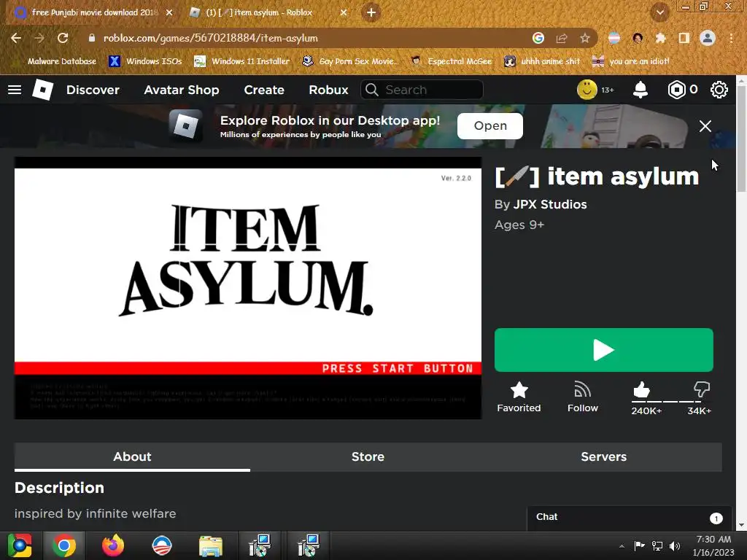Open the you are an idiot bookmark
The height and width of the screenshot is (560, 747).
pos(631,61)
